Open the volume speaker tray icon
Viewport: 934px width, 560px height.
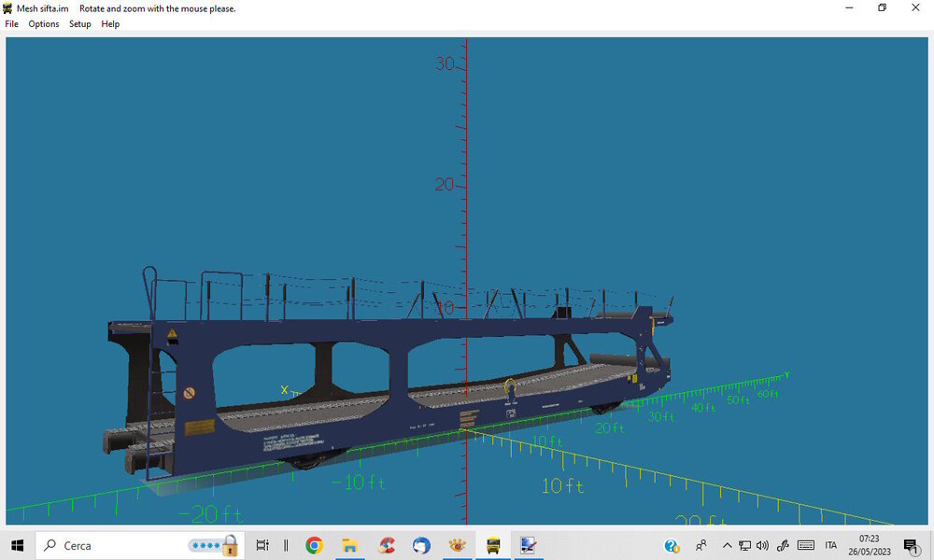762,545
